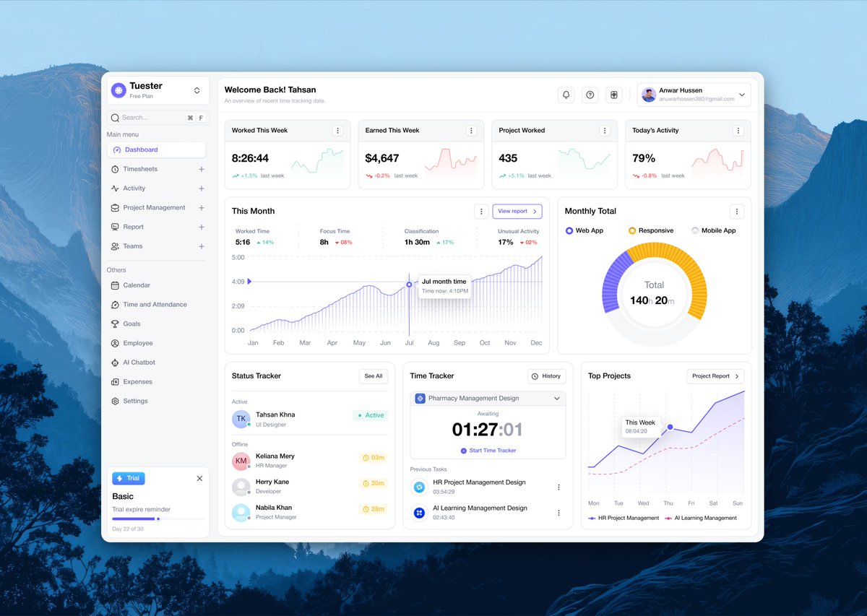867x616 pixels.
Task: Expand the Activity submenu plus
Action: click(x=202, y=188)
